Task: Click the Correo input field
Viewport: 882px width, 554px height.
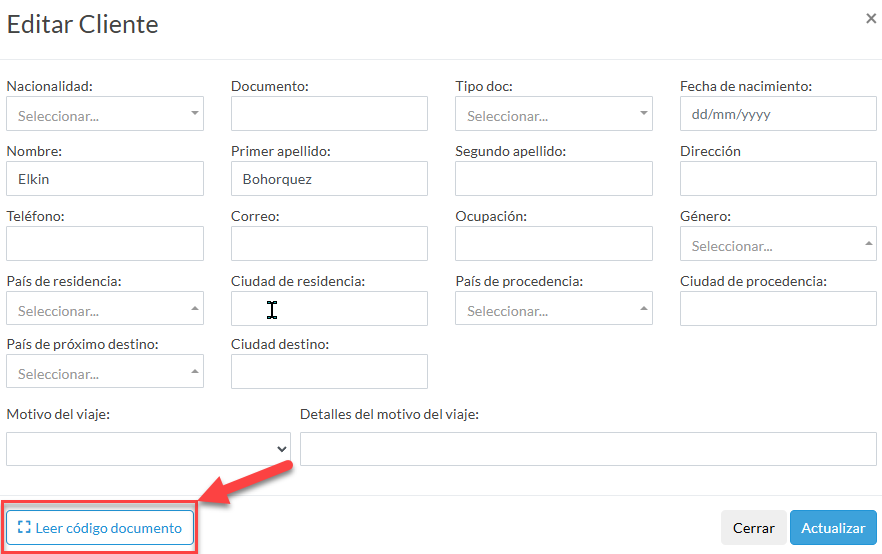Action: pos(329,244)
